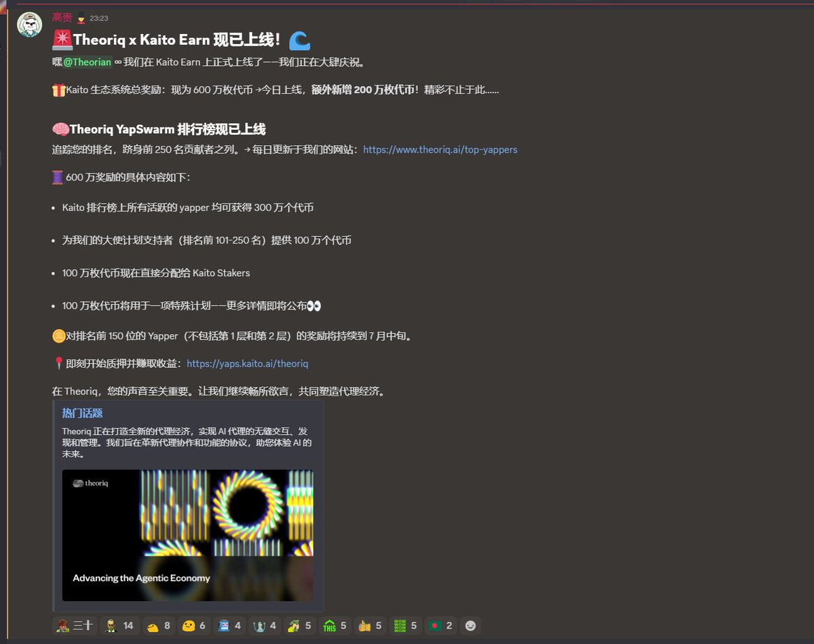Click the closing line 在 Theoriq，您的声音至关重要

(218, 392)
